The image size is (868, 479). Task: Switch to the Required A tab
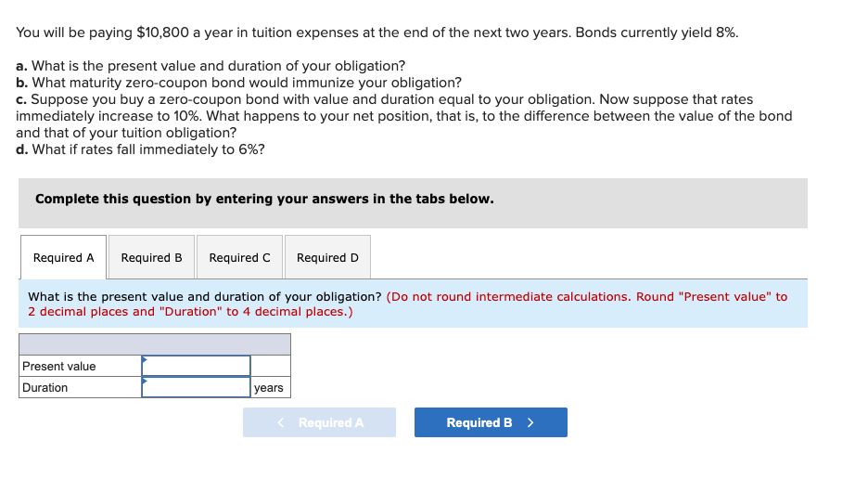[63, 258]
